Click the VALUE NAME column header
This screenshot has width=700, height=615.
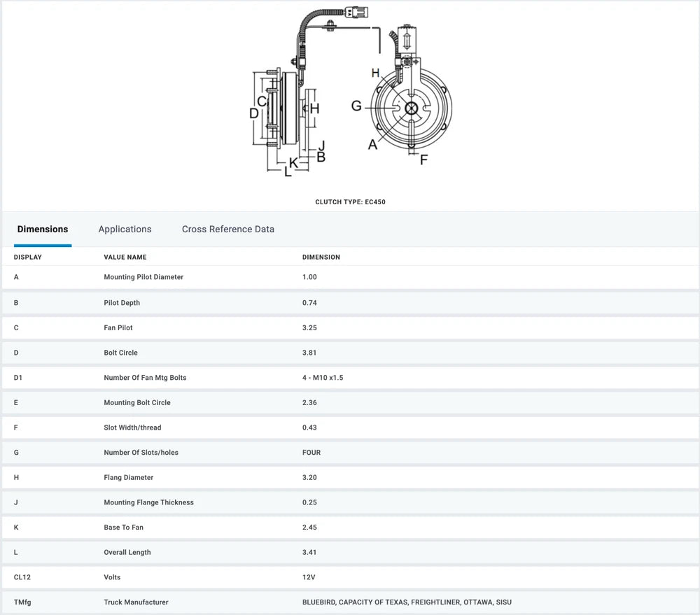click(125, 257)
